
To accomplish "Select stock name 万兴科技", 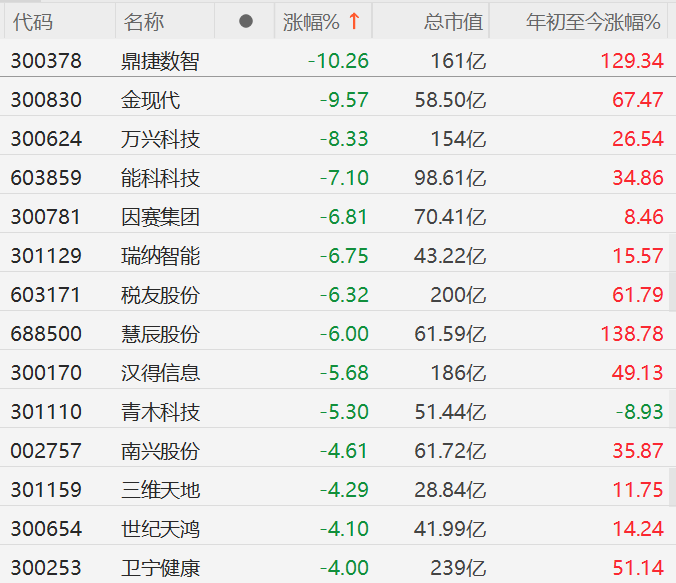I will (x=160, y=139).
